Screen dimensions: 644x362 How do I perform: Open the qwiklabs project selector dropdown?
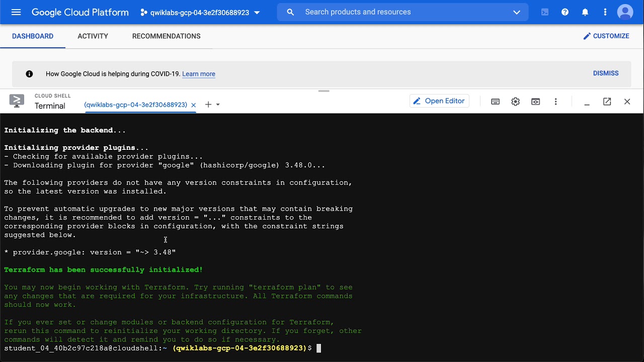coord(200,13)
